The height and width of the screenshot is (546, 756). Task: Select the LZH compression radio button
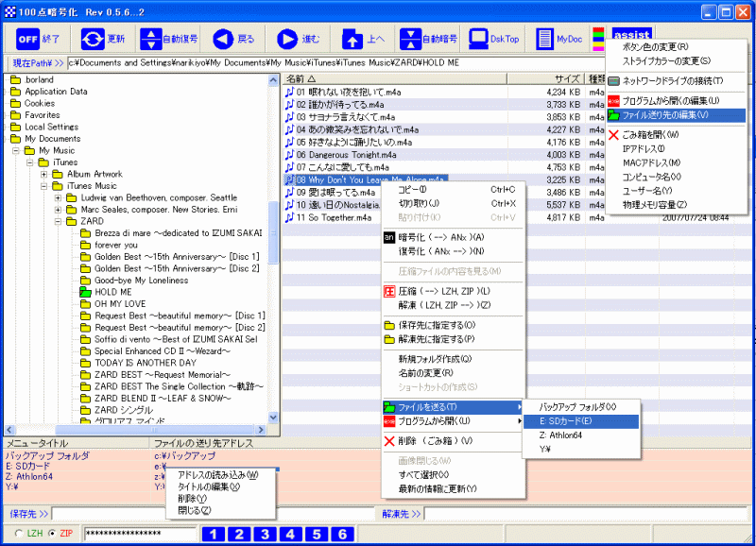[21, 534]
